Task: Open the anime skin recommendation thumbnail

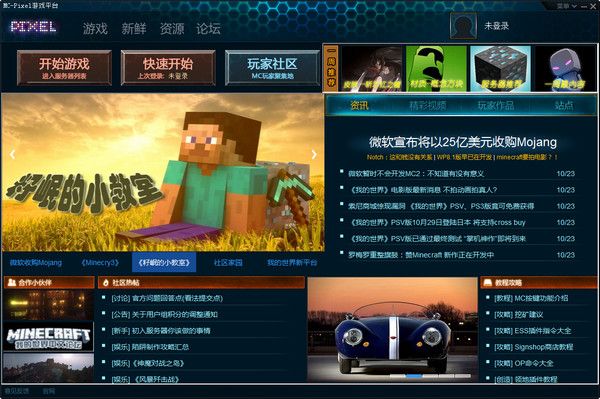Action: (x=372, y=68)
